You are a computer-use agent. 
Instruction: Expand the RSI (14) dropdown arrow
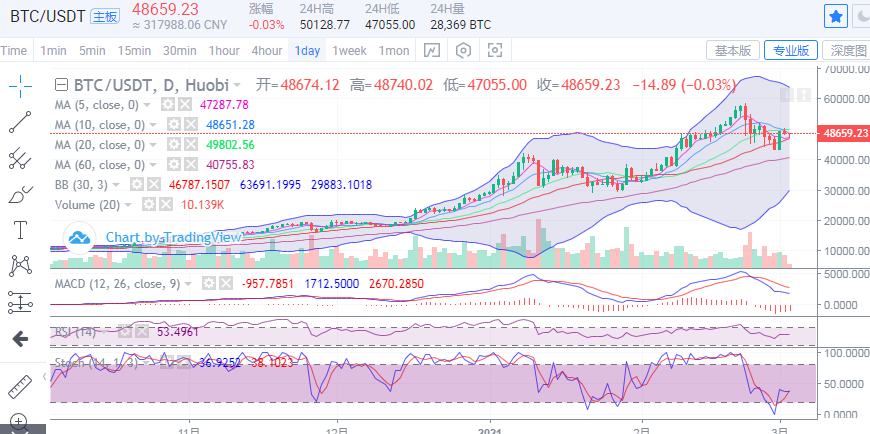[x=105, y=332]
